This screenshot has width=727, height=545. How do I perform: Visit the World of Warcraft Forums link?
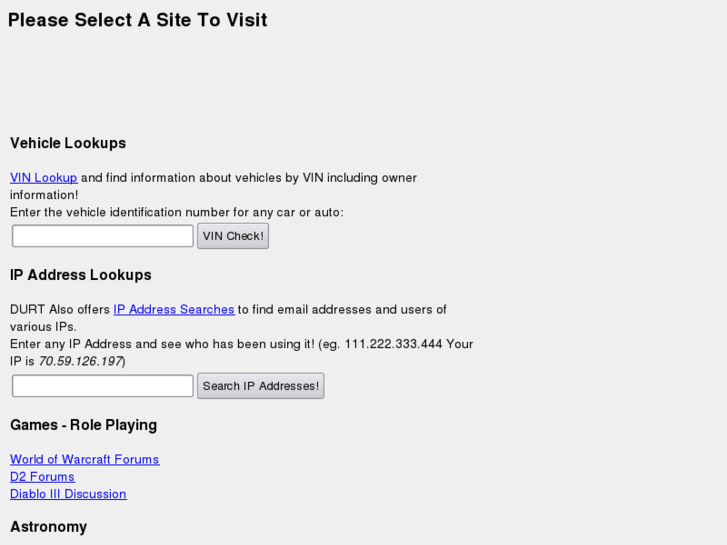(84, 460)
